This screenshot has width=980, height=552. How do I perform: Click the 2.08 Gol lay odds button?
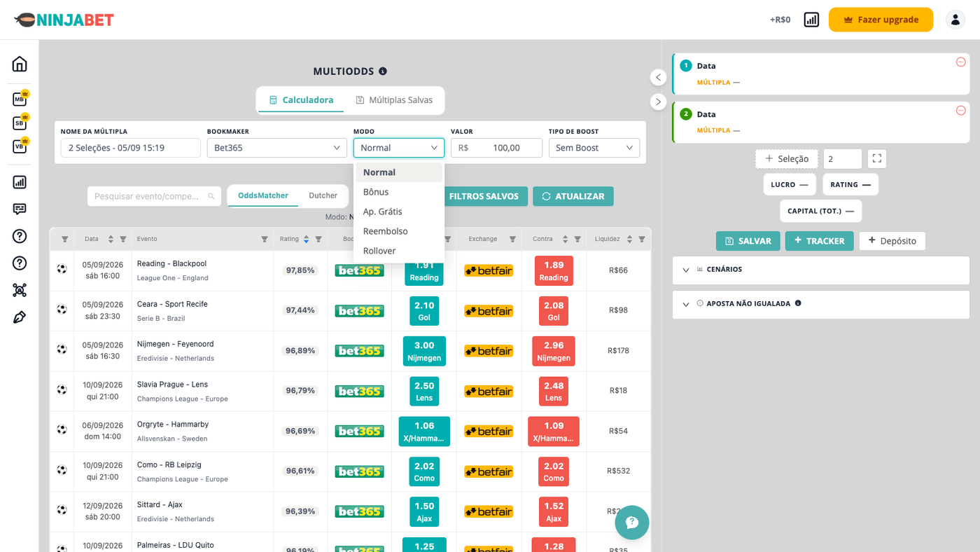[x=554, y=311]
